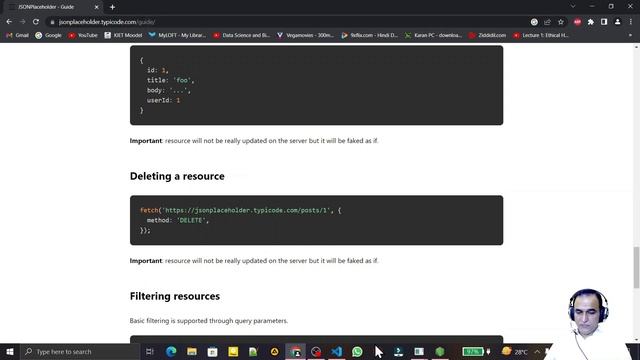Image resolution: width=640 pixels, height=360 pixels.
Task: View site security lock info
Action: [52, 22]
